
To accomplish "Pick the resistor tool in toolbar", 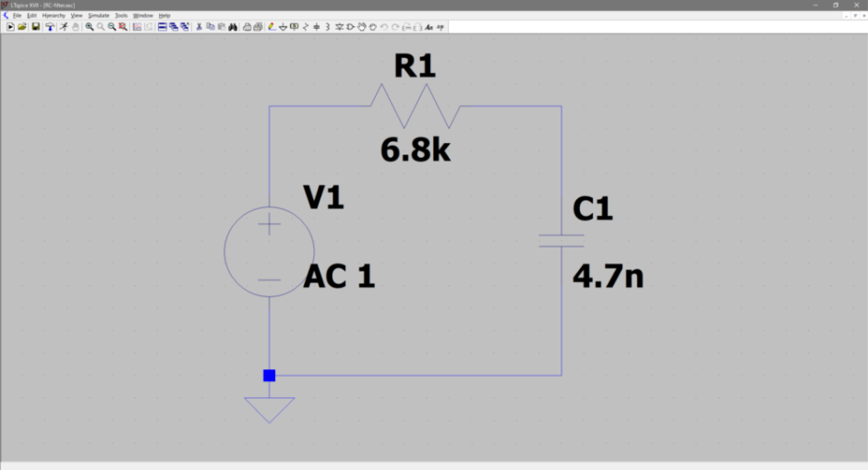I will pyautogui.click(x=305, y=27).
